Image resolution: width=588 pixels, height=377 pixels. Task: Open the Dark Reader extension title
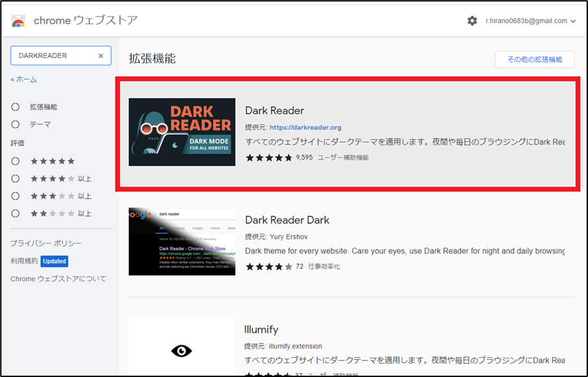(x=274, y=110)
